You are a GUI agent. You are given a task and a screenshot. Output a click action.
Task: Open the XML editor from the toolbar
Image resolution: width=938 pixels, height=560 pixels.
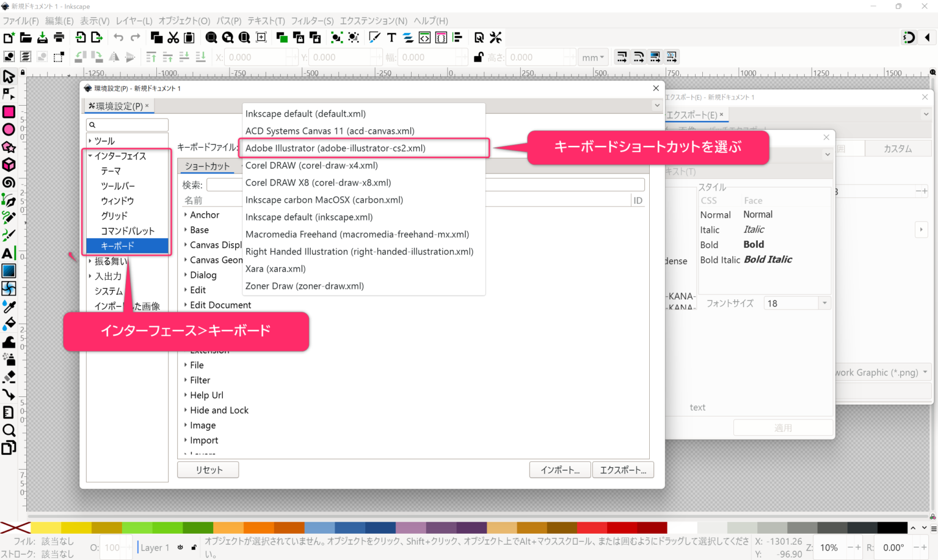(x=424, y=37)
